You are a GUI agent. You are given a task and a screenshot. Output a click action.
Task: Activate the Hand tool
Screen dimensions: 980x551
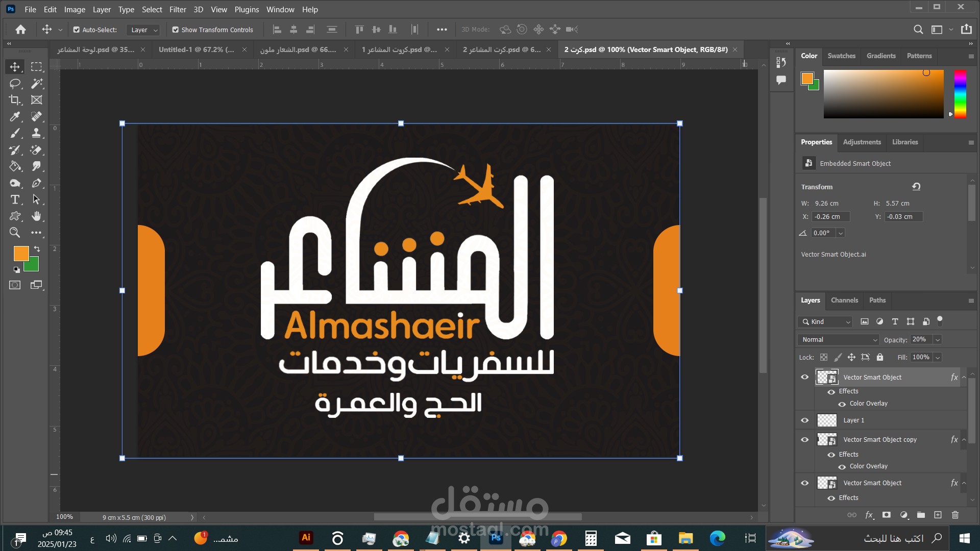pos(36,216)
